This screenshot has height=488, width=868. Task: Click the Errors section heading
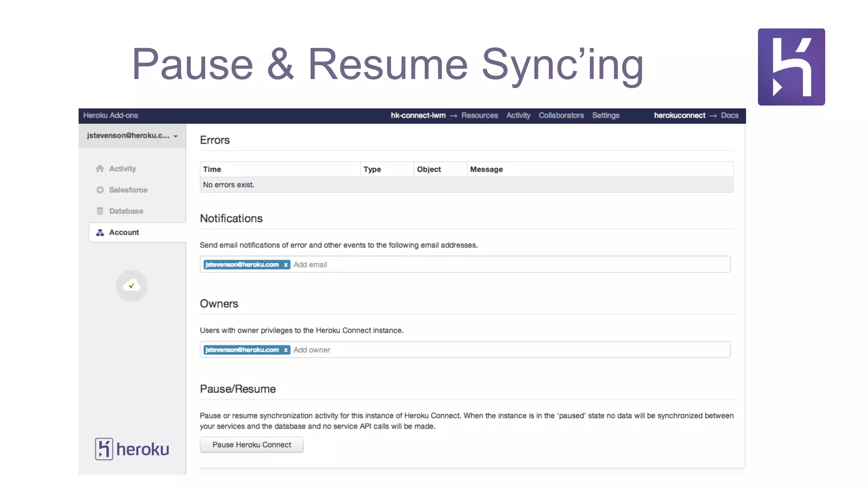(x=215, y=140)
